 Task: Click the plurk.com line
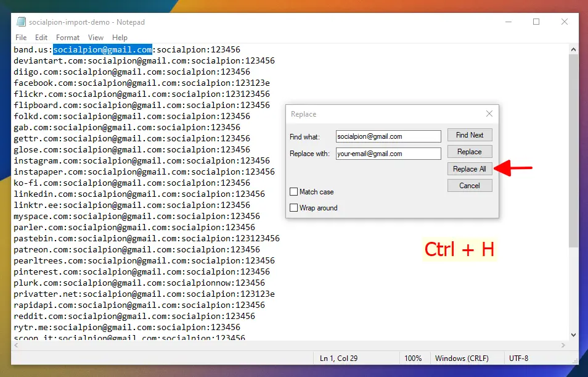point(139,283)
